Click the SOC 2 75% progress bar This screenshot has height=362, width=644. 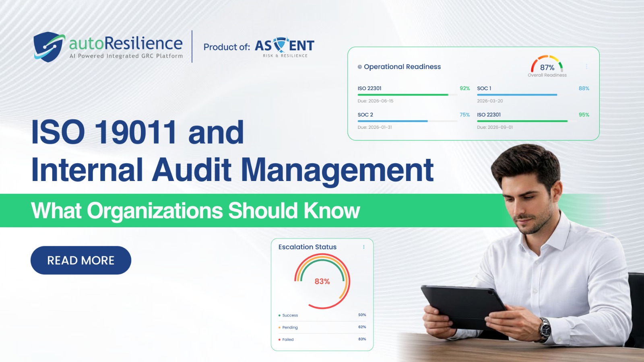(x=407, y=121)
